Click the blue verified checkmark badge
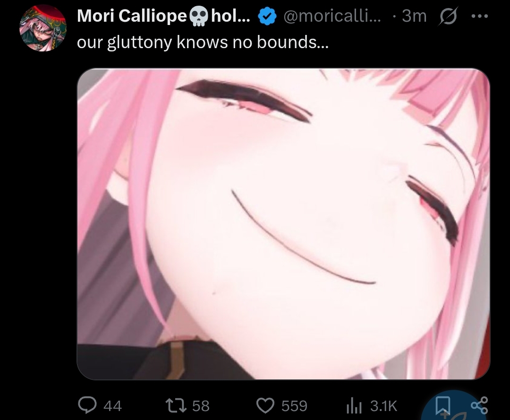The height and width of the screenshot is (420, 510). click(267, 17)
